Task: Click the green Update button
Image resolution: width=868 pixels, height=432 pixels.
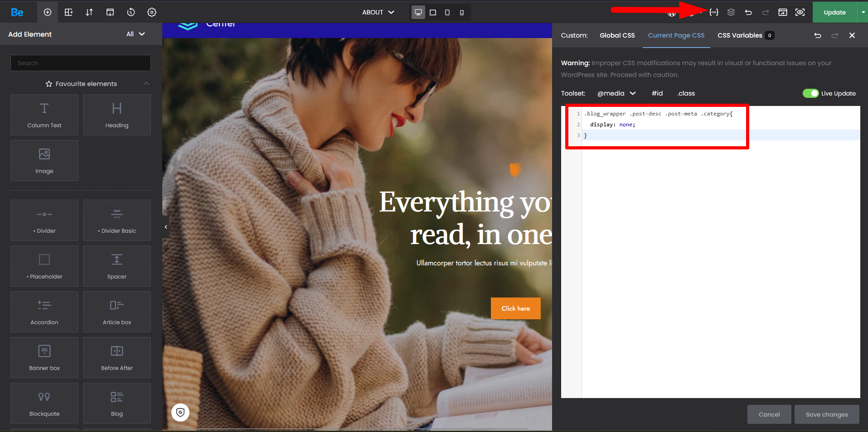Action: click(x=834, y=12)
